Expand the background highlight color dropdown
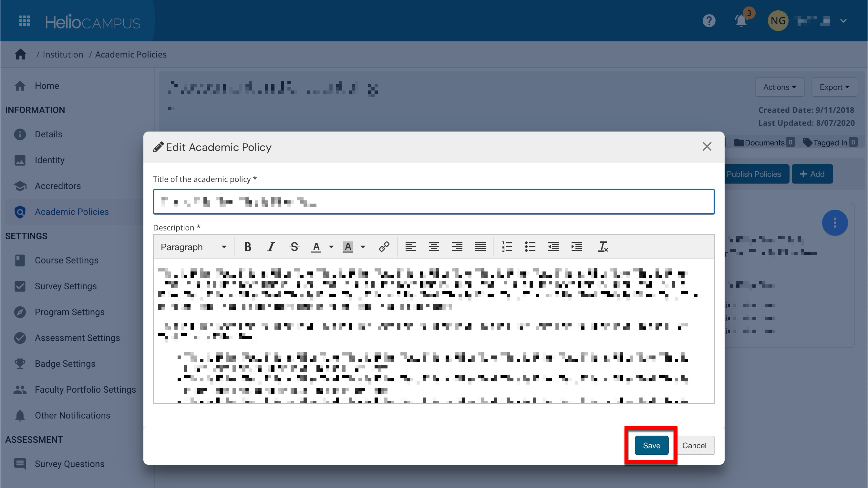868x488 pixels. tap(363, 247)
